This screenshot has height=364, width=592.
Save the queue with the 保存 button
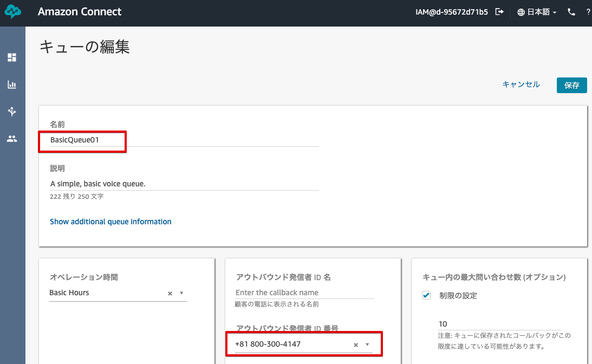click(x=571, y=85)
